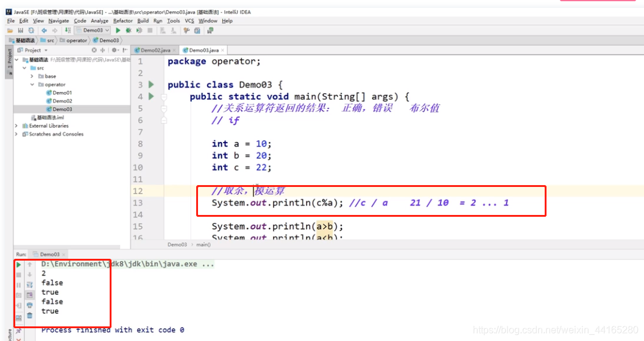644x341 pixels.
Task: Click the Debug bug icon in main toolbar
Action: pos(129,30)
